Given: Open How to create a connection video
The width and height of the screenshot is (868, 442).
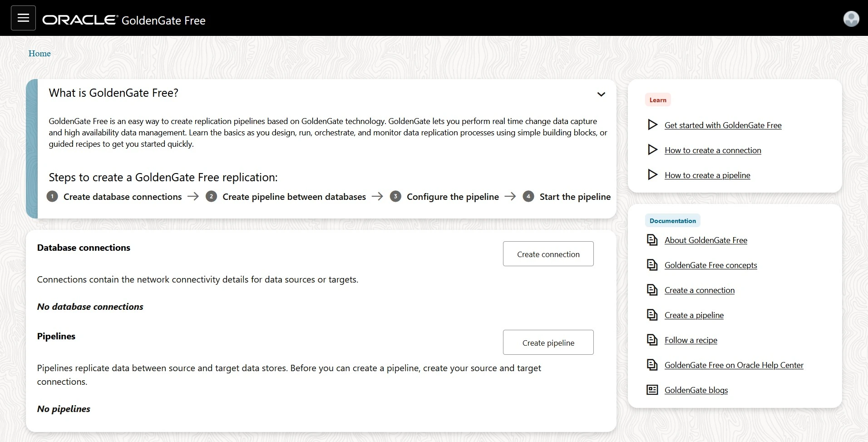Looking at the screenshot, I should coord(713,150).
